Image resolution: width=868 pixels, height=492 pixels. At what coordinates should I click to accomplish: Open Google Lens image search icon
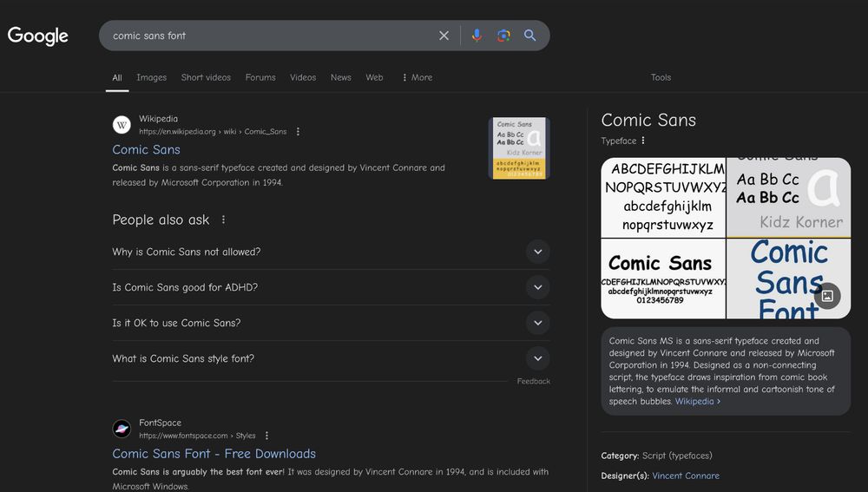click(503, 36)
